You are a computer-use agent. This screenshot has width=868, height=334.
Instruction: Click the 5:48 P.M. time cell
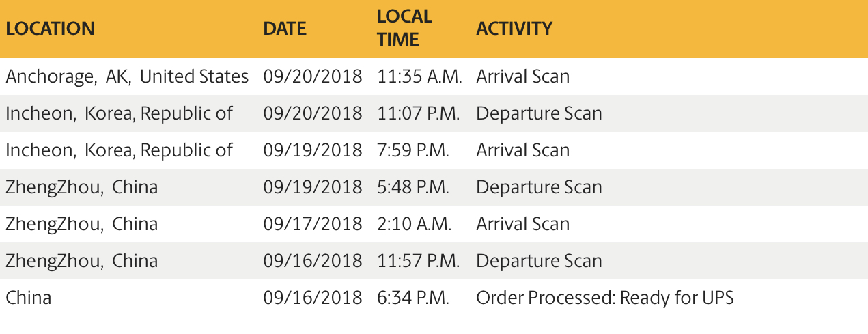pyautogui.click(x=413, y=187)
